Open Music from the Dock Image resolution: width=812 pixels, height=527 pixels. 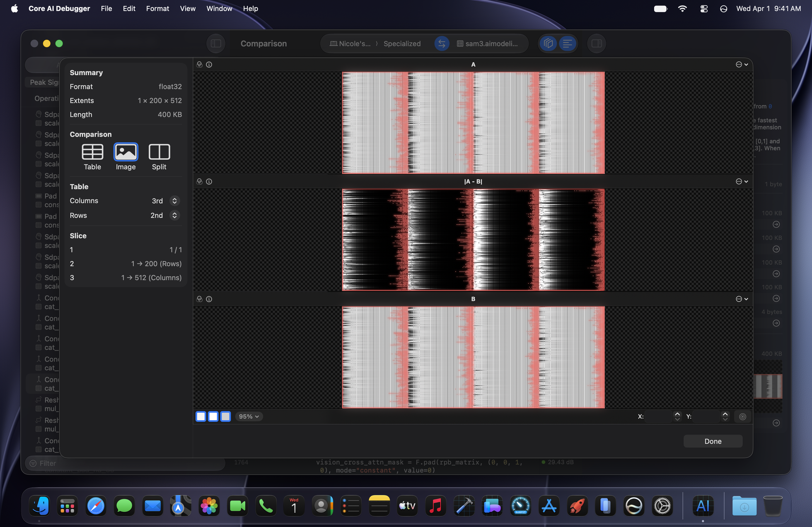click(x=435, y=505)
